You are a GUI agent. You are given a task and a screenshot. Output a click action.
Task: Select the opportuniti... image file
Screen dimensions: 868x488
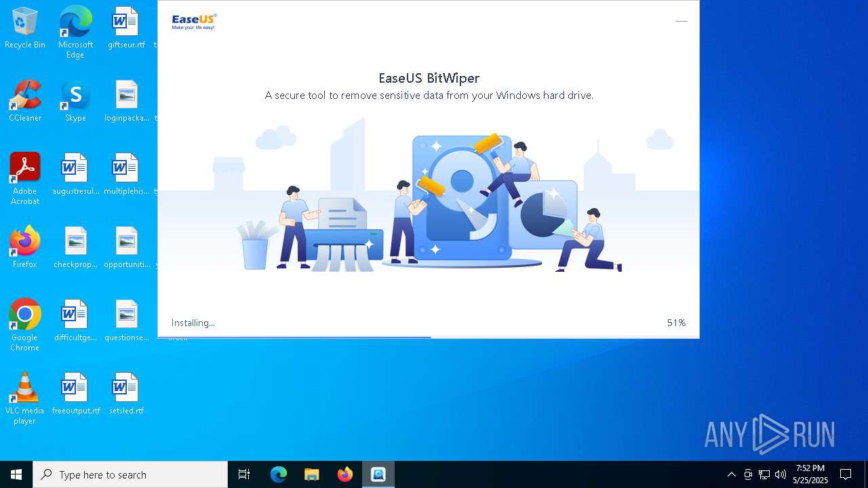pyautogui.click(x=126, y=248)
